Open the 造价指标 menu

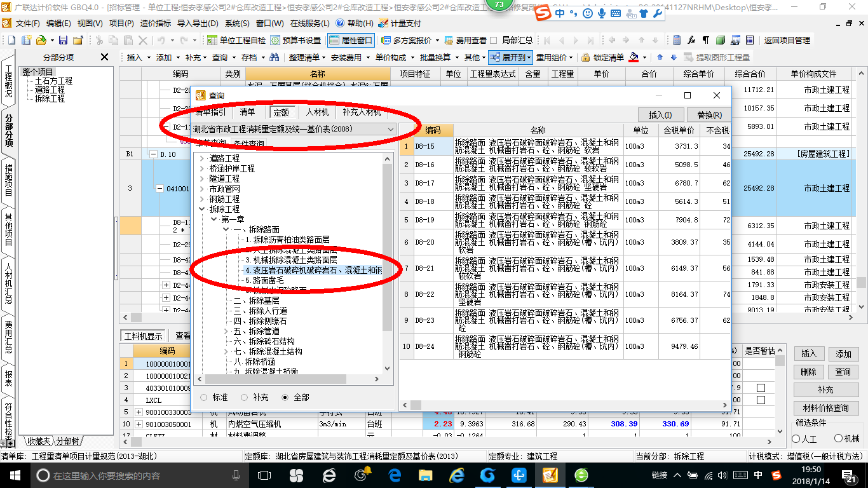click(156, 23)
